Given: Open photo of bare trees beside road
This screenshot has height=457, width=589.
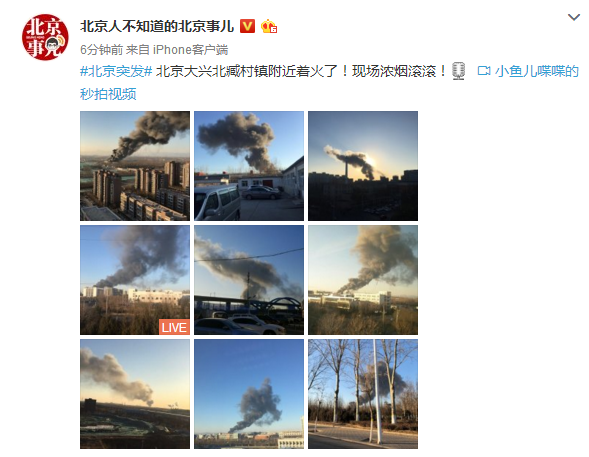Looking at the screenshot, I should 363,394.
